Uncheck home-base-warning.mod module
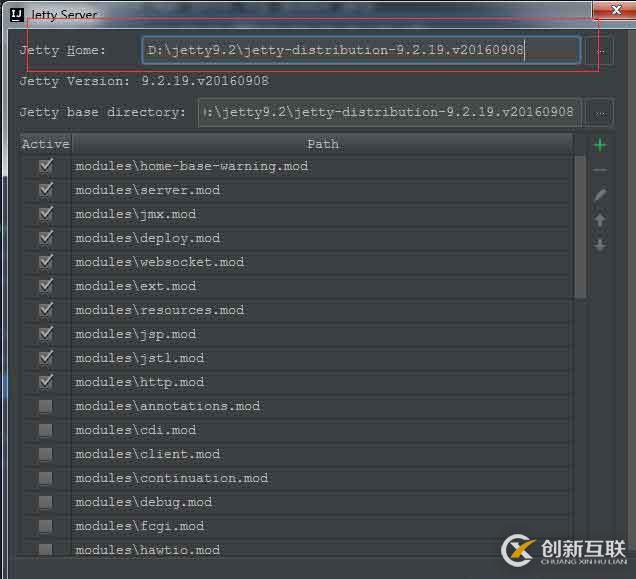 45,166
